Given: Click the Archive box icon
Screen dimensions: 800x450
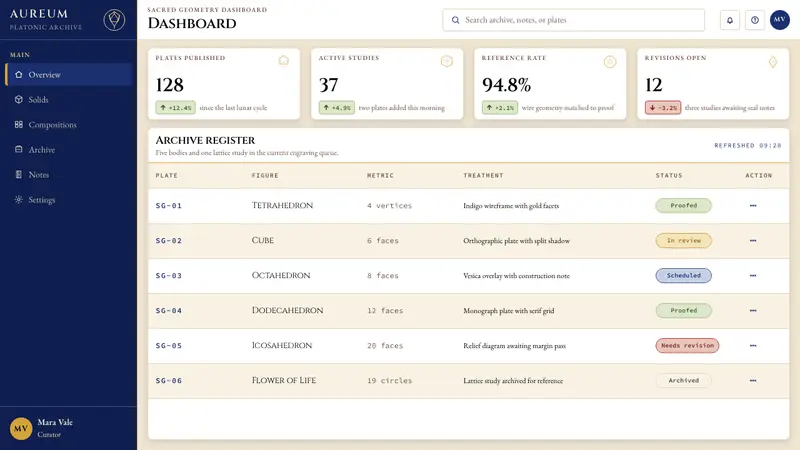Looking at the screenshot, I should tap(19, 149).
